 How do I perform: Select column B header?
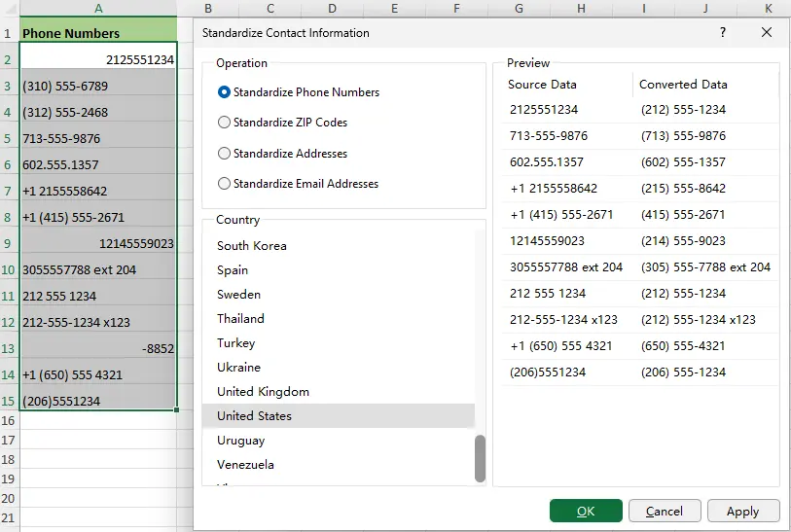[x=208, y=8]
